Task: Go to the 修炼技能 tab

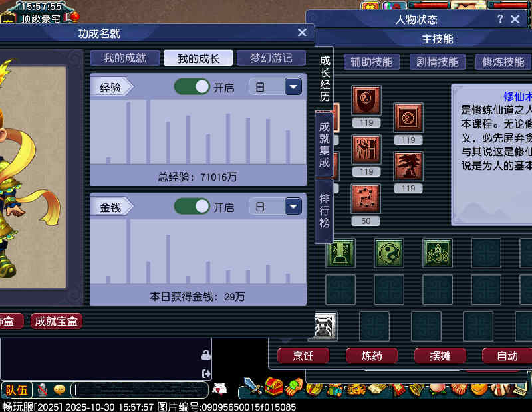Action: tap(503, 62)
